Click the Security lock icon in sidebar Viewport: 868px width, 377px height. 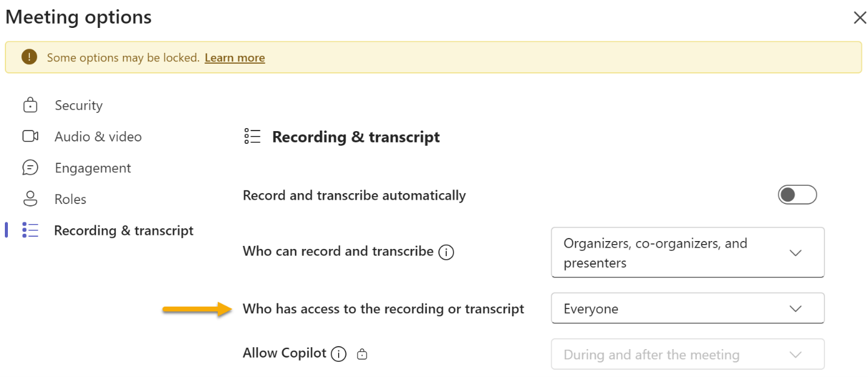click(x=30, y=105)
